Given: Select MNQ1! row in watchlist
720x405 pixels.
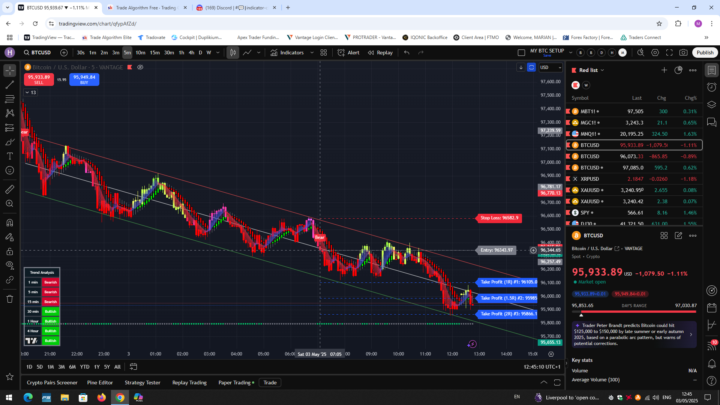Looking at the screenshot, I should pos(634,134).
